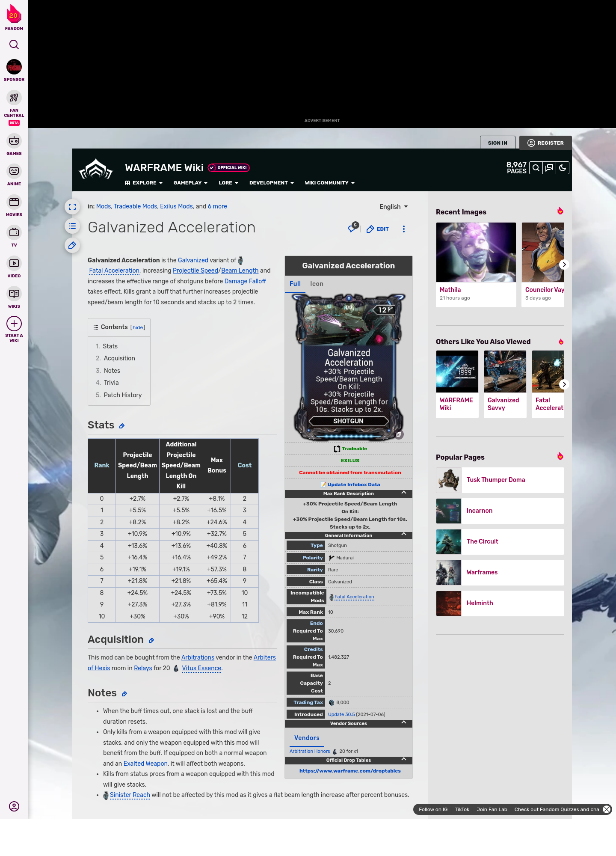
Task: Open Update 30.5 link
Action: click(x=341, y=714)
